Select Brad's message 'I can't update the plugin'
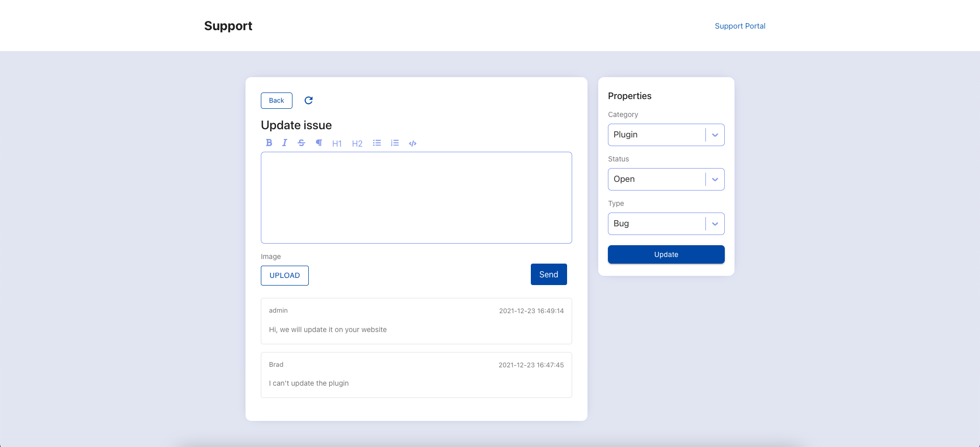 click(309, 383)
